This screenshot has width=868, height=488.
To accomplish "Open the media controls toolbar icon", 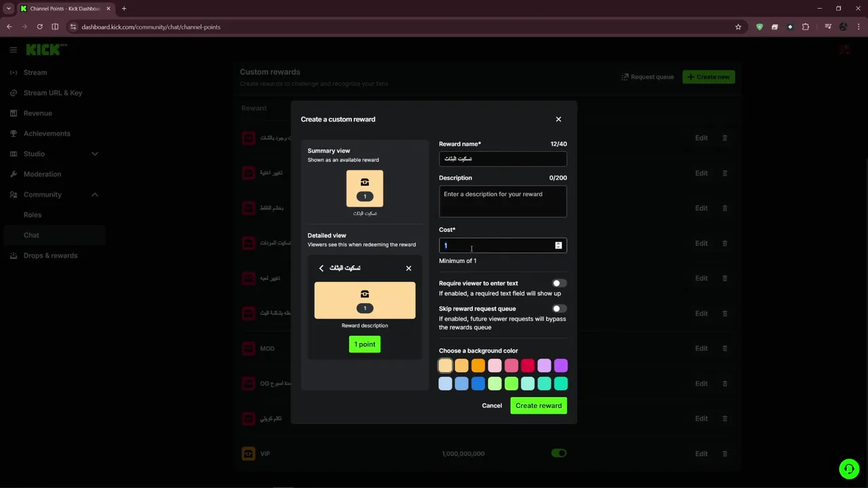I will click(828, 27).
